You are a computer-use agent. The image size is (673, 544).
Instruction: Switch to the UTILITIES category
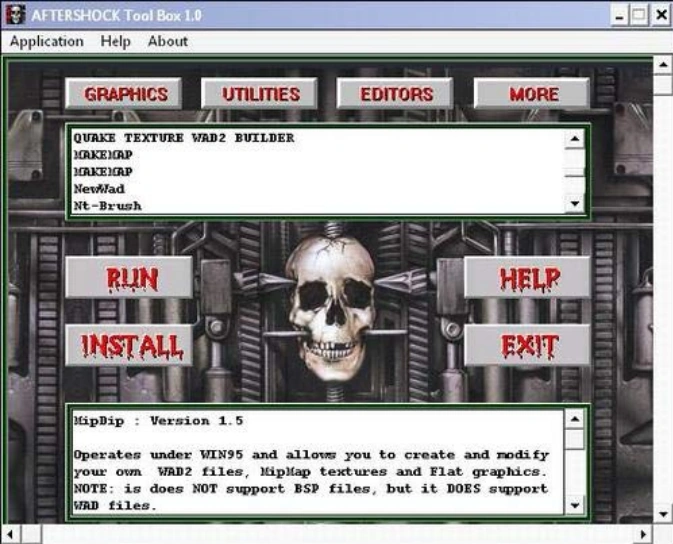click(x=259, y=94)
